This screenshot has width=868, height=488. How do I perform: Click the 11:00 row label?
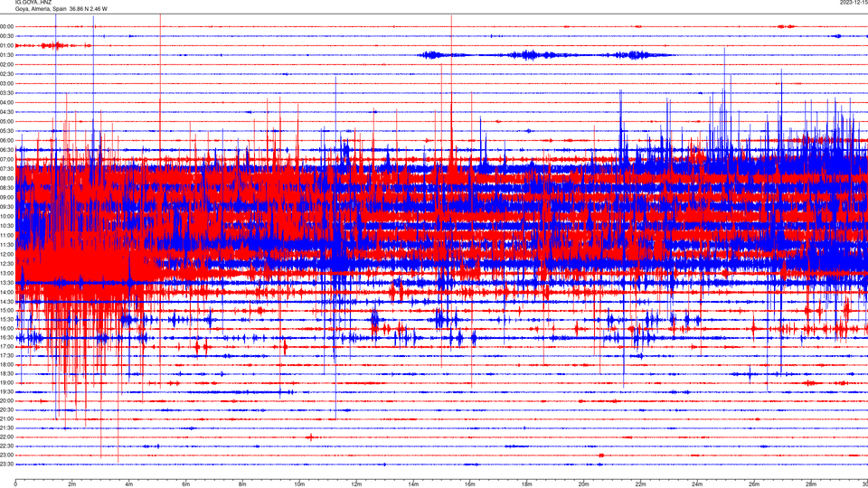[7, 235]
